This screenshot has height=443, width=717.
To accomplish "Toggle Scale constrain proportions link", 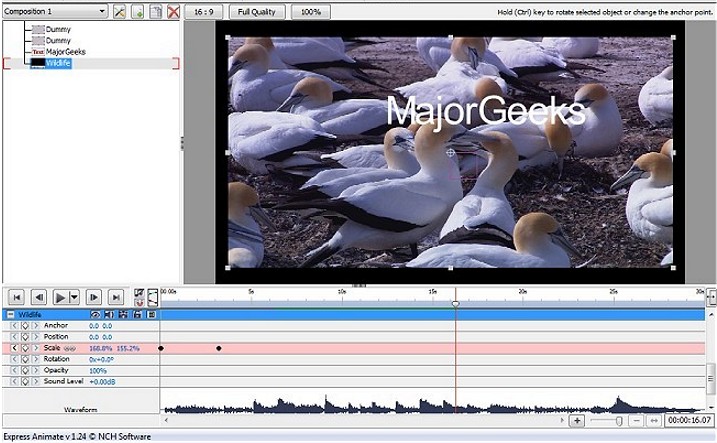I will pos(70,348).
